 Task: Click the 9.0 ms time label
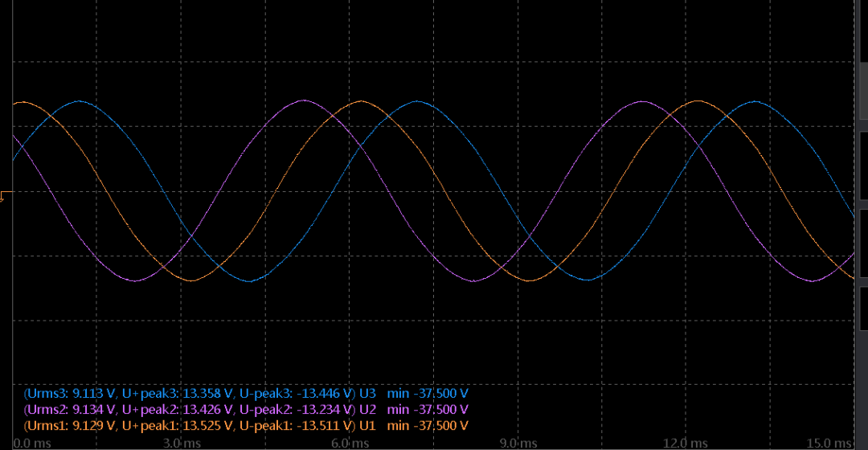pos(518,444)
